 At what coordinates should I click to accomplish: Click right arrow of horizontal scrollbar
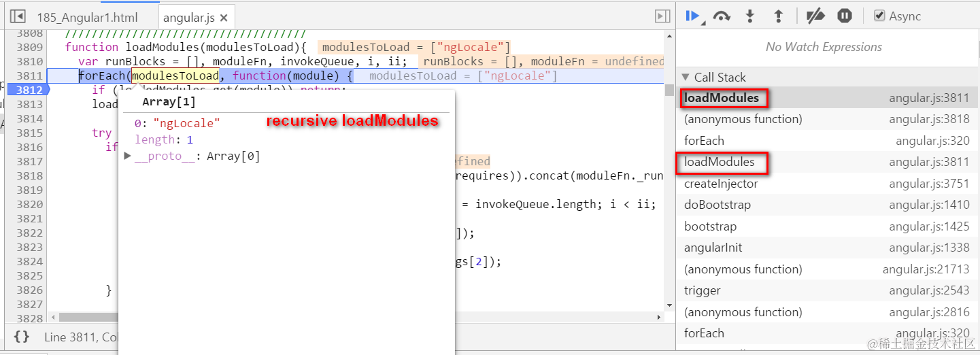tap(658, 317)
